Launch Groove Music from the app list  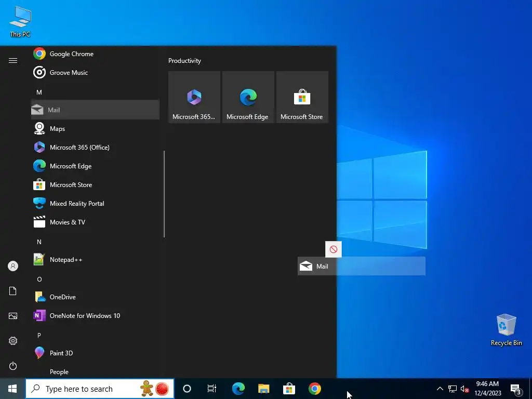click(x=95, y=72)
